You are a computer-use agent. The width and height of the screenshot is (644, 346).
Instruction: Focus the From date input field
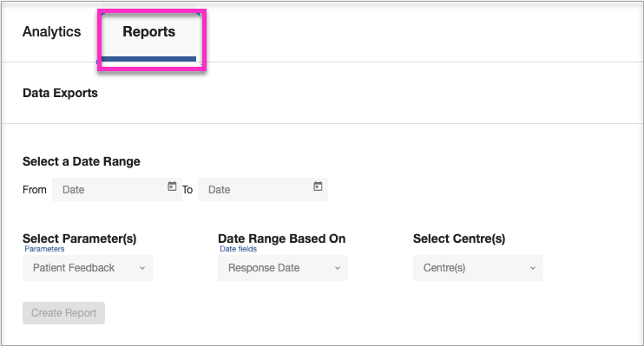[117, 190]
